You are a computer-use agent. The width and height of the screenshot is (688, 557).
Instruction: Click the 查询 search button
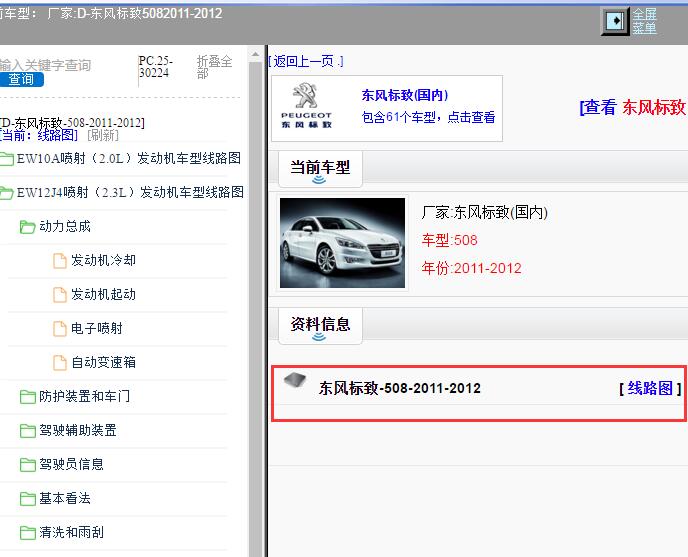click(21, 79)
